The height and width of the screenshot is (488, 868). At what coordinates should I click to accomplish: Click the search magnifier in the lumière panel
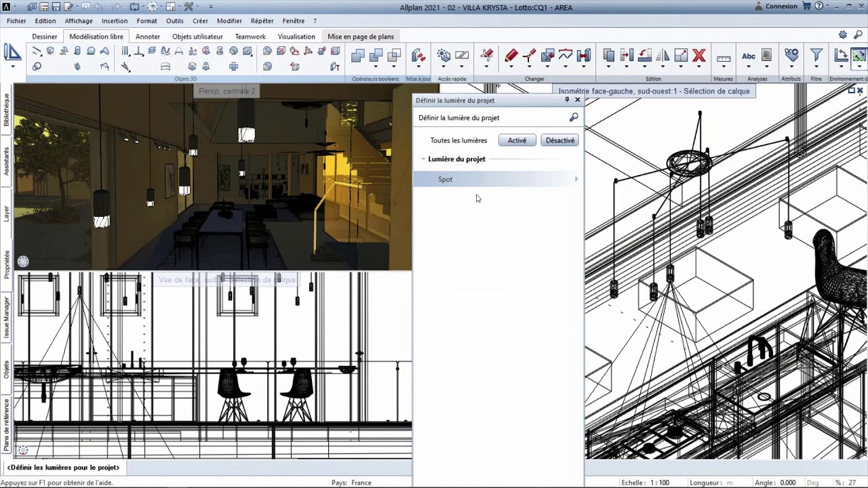(x=574, y=117)
